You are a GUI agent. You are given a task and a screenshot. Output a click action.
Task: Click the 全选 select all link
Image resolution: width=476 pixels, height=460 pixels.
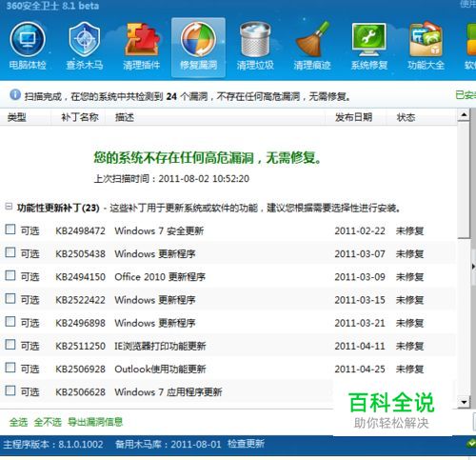pyautogui.click(x=18, y=422)
